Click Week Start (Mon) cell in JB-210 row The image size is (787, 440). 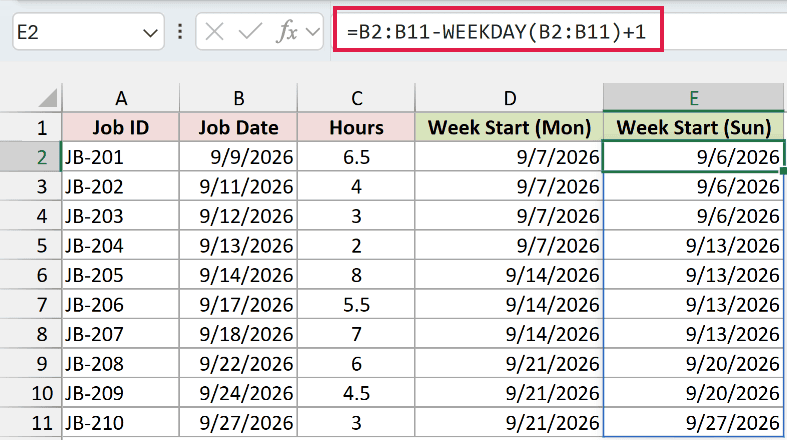(509, 422)
